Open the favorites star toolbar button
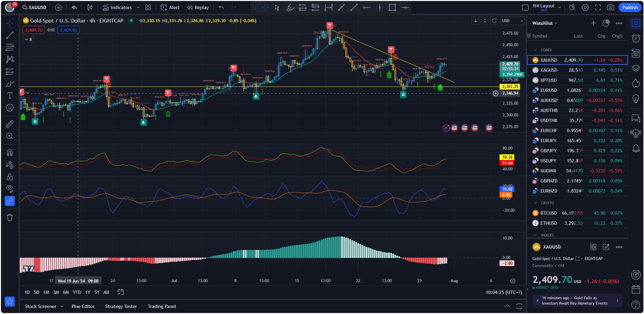The width and height of the screenshot is (644, 314). point(10,302)
